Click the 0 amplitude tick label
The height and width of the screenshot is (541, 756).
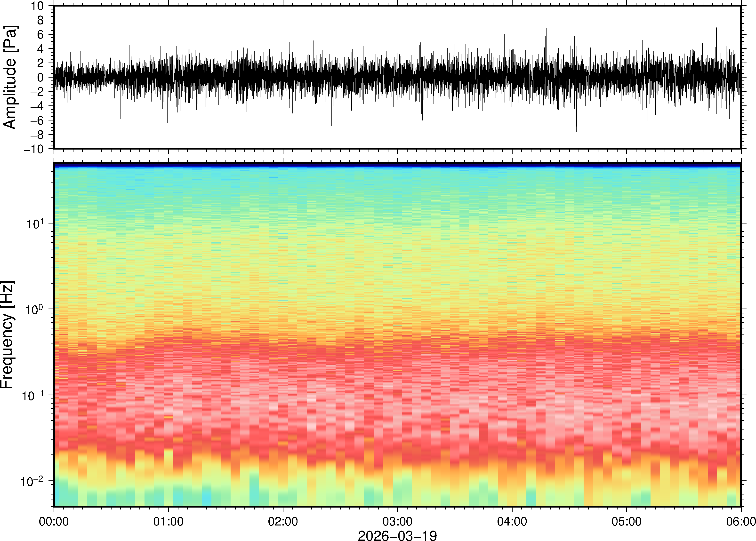tap(41, 78)
